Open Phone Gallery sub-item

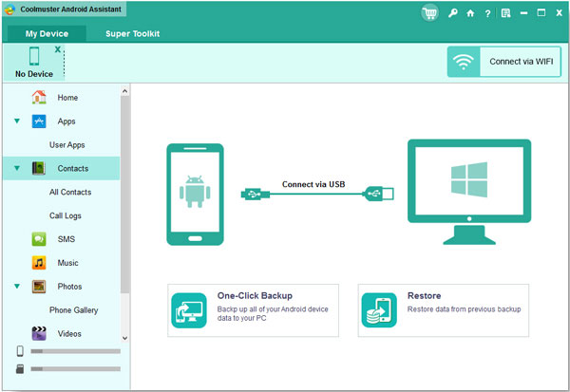click(74, 310)
